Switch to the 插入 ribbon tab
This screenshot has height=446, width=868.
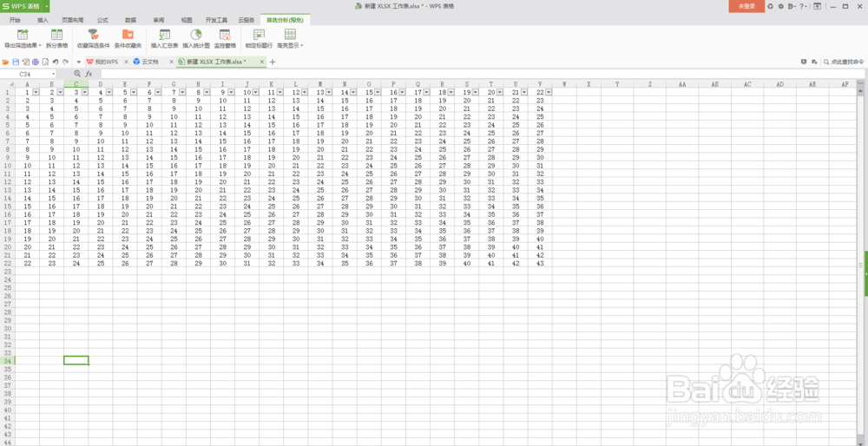pos(43,20)
